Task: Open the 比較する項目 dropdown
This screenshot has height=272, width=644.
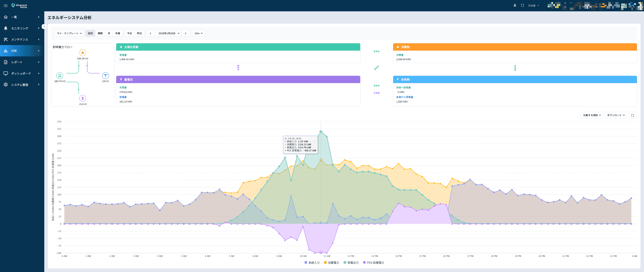Action: (592, 115)
